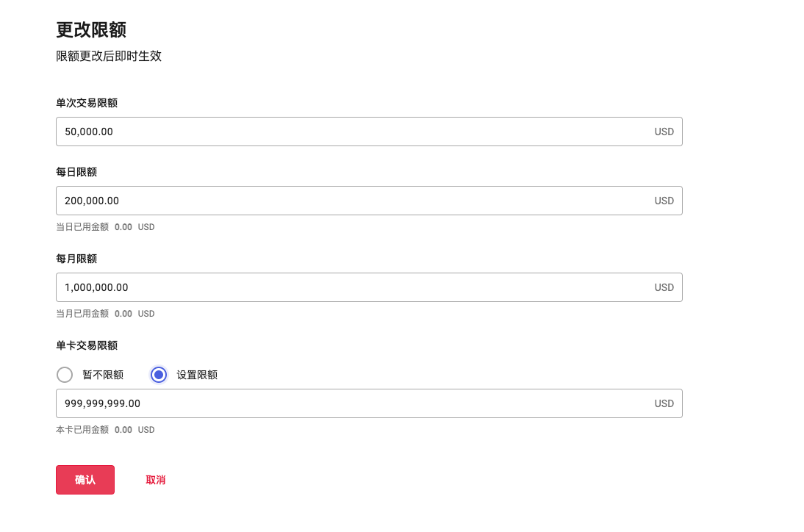Click the USD suffix in 每日限额 field
804x532 pixels.
click(664, 201)
